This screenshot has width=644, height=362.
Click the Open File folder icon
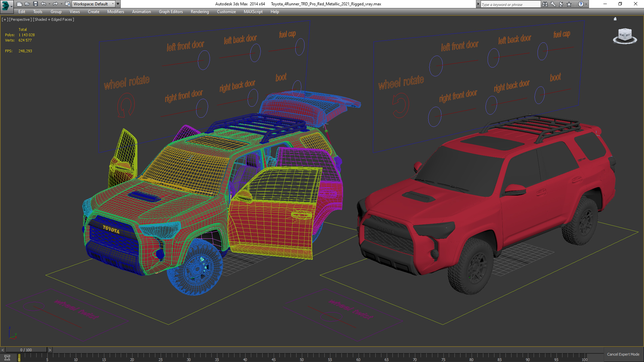(x=27, y=4)
